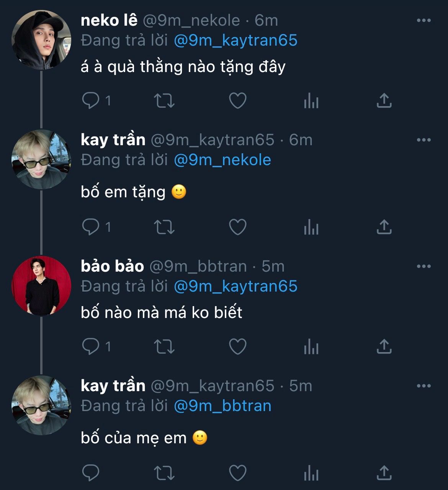
Task: Share neko lê's tweet
Action: (384, 101)
